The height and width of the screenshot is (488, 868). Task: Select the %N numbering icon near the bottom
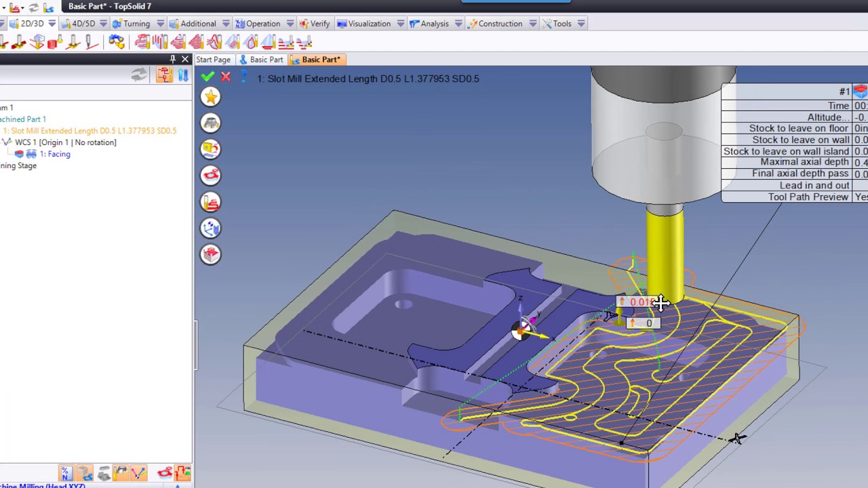(x=66, y=472)
